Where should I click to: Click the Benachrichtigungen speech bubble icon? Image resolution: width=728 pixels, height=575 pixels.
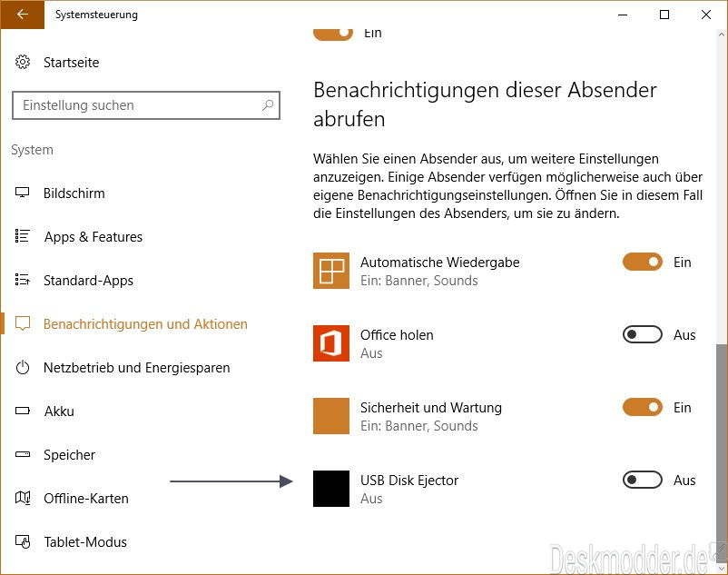tap(23, 323)
